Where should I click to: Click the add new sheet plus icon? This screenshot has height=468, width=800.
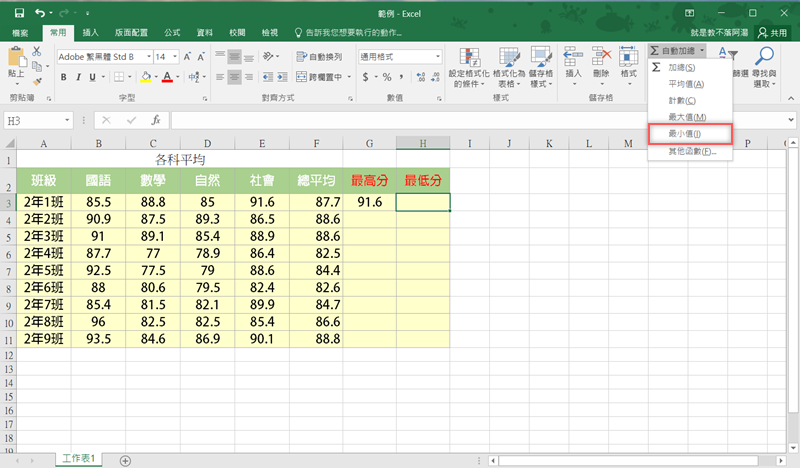click(x=125, y=460)
